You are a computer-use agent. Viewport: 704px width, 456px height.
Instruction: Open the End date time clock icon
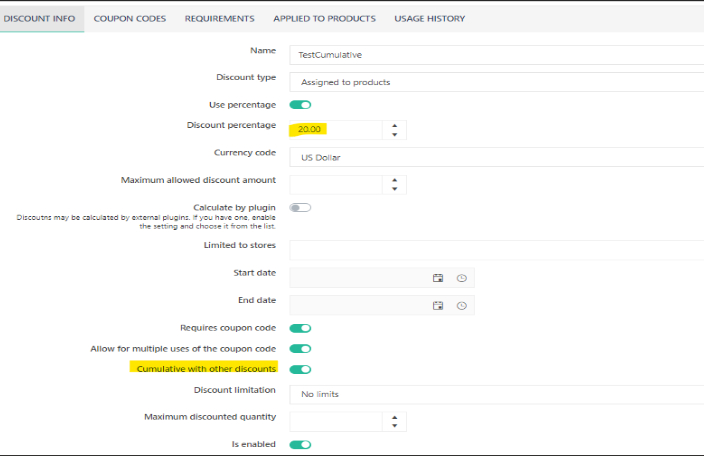(461, 305)
